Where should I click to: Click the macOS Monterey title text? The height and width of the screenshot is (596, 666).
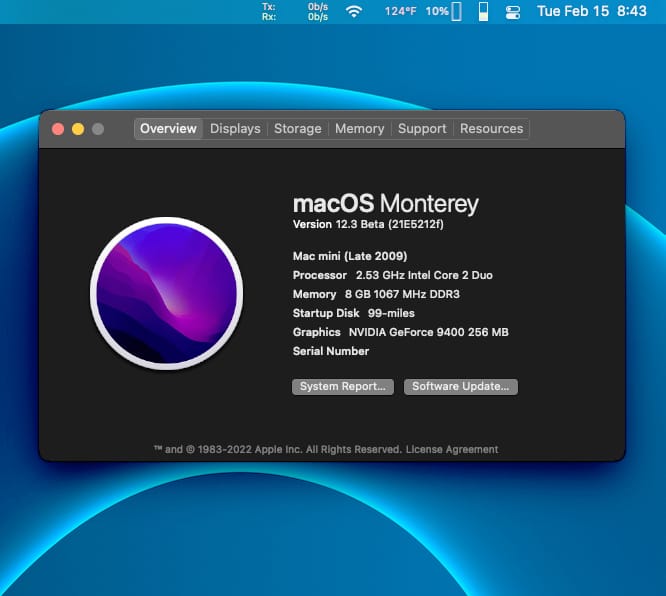[x=386, y=203]
